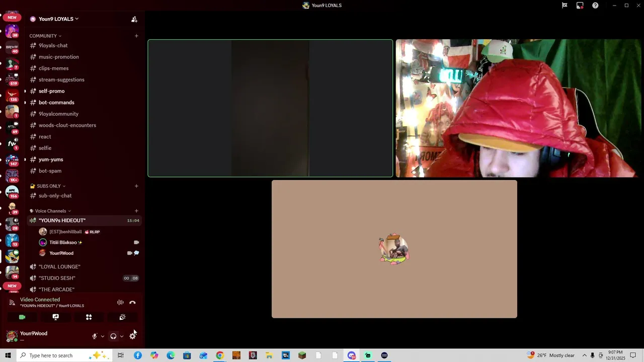Open the Activities launcher button
The image size is (644, 362).
coord(89,317)
